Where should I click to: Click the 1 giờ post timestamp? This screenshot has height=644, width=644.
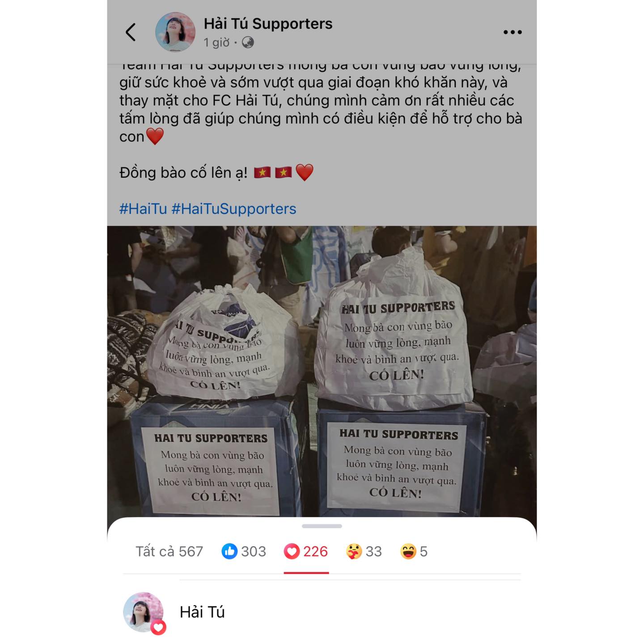(x=216, y=42)
